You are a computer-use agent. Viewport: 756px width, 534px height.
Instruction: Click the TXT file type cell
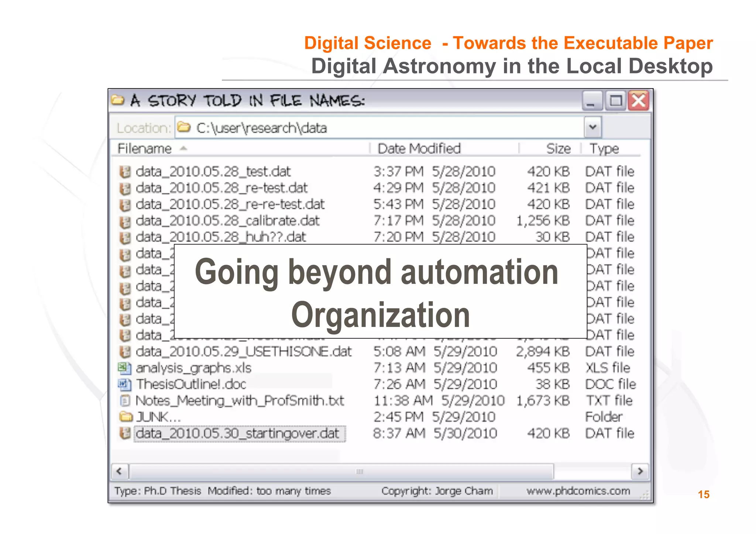coord(609,400)
